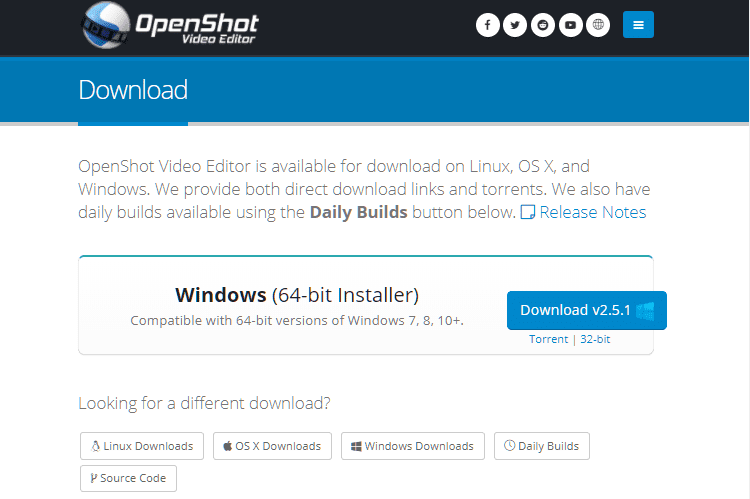
Task: Open the OpenShot Twitter icon
Action: (515, 25)
